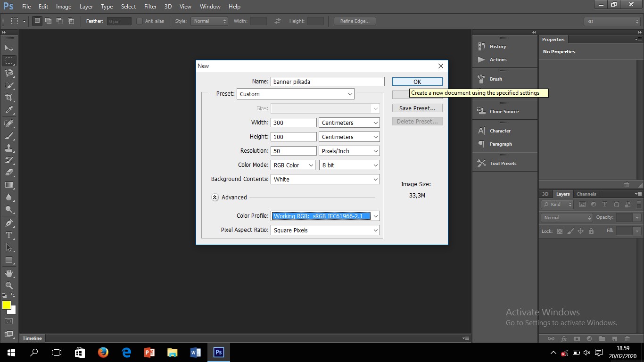The width and height of the screenshot is (644, 362).
Task: Toggle type layer filter in Layers panel
Action: click(605, 205)
